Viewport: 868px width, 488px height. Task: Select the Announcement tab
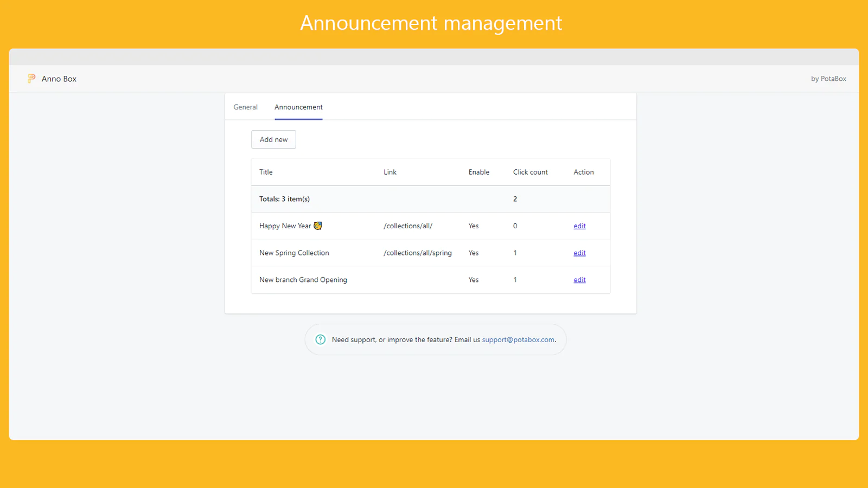298,107
